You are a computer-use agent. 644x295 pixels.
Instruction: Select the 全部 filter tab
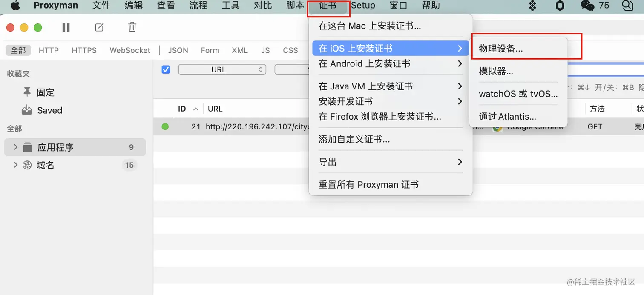coord(18,50)
